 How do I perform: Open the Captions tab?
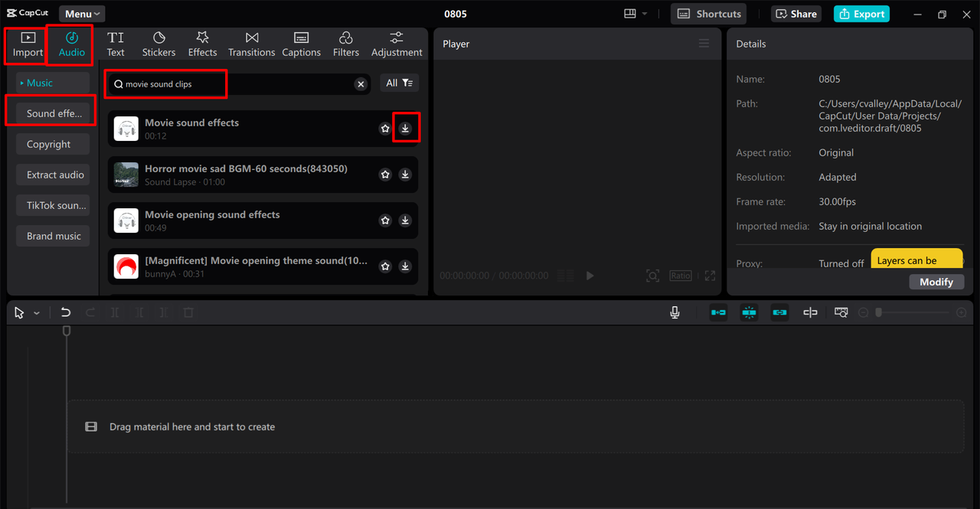pyautogui.click(x=301, y=44)
